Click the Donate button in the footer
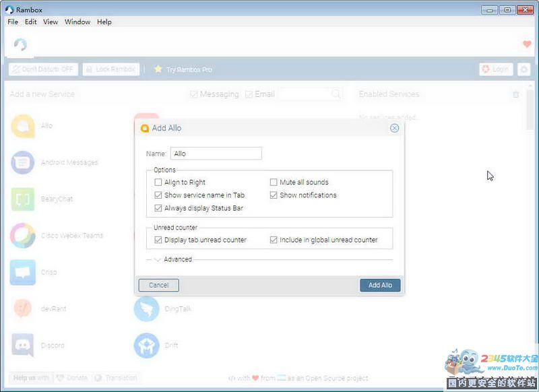The height and width of the screenshot is (392, 539). 72,378
